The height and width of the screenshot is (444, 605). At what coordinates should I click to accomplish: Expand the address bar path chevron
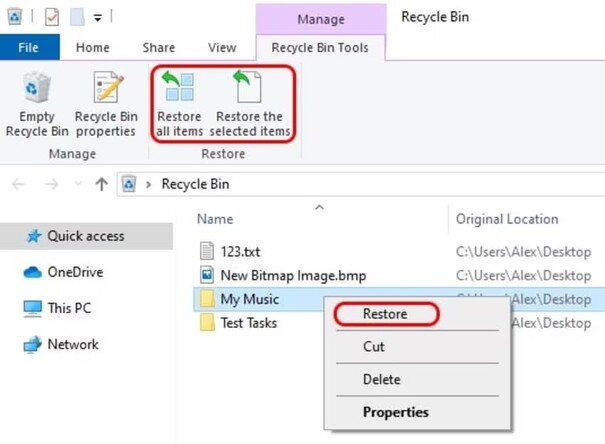[x=148, y=185]
